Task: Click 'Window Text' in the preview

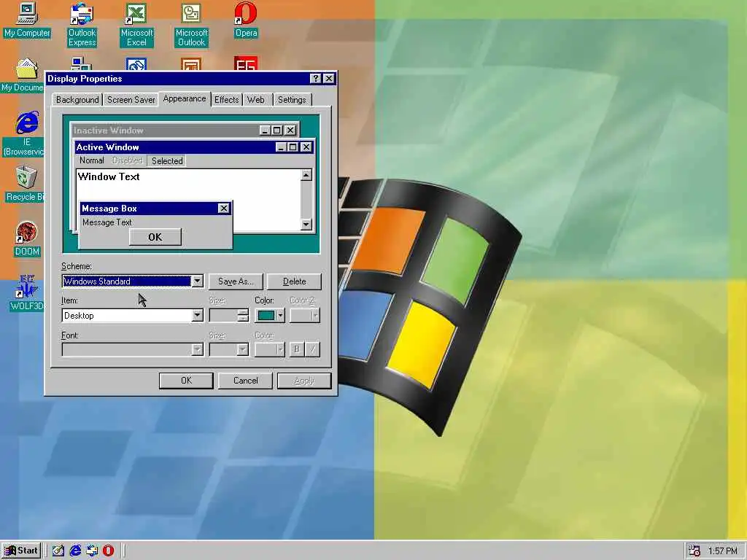Action: click(x=109, y=176)
